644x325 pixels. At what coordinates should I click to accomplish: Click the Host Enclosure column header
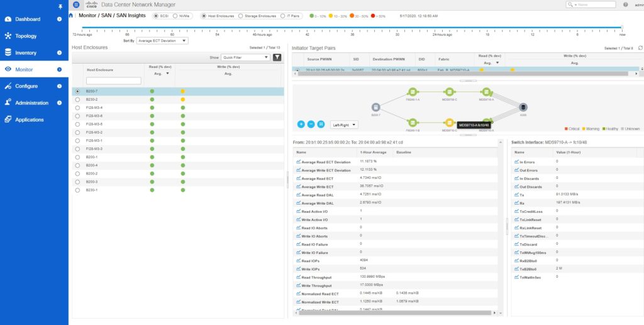coord(100,70)
